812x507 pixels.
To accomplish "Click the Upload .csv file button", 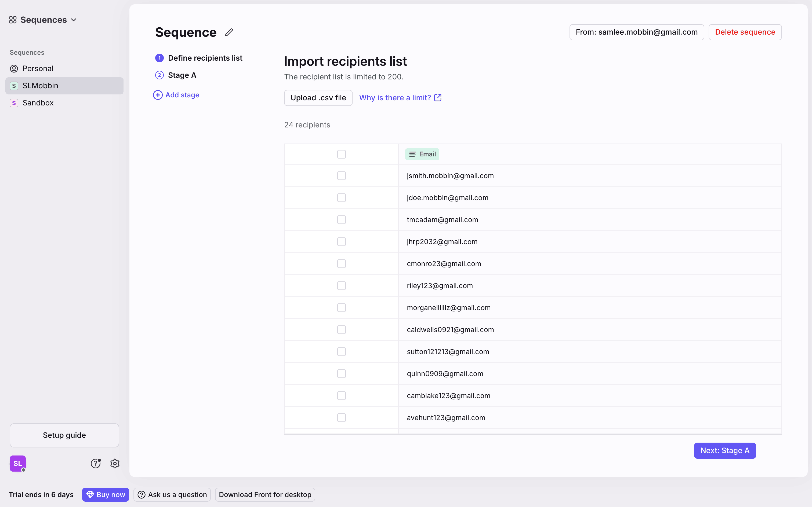I will pyautogui.click(x=318, y=98).
